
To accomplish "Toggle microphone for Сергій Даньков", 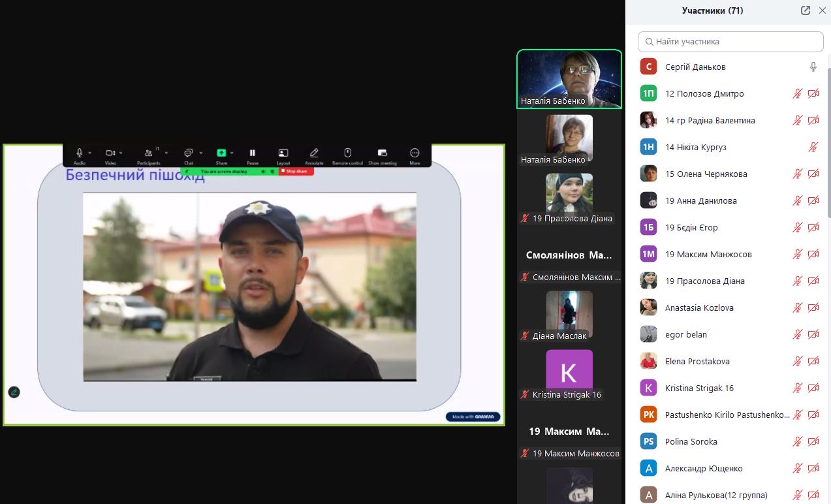I will pyautogui.click(x=813, y=67).
